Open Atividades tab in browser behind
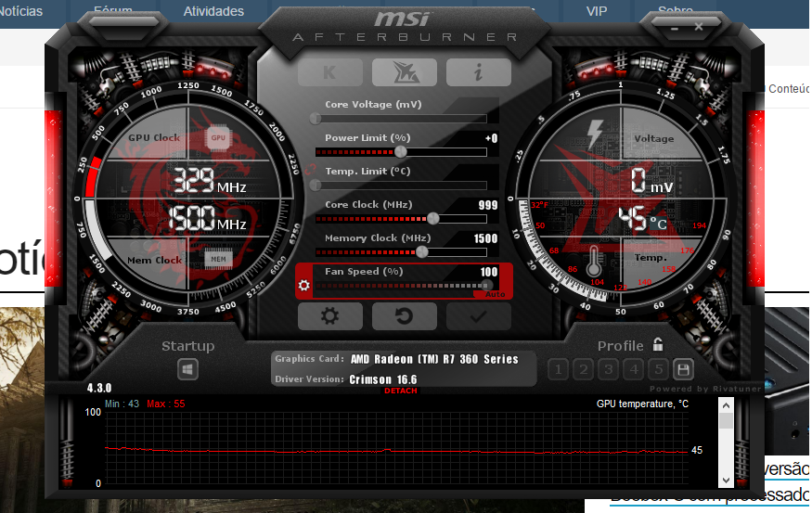Screen dimensions: 812x513 point(213,11)
